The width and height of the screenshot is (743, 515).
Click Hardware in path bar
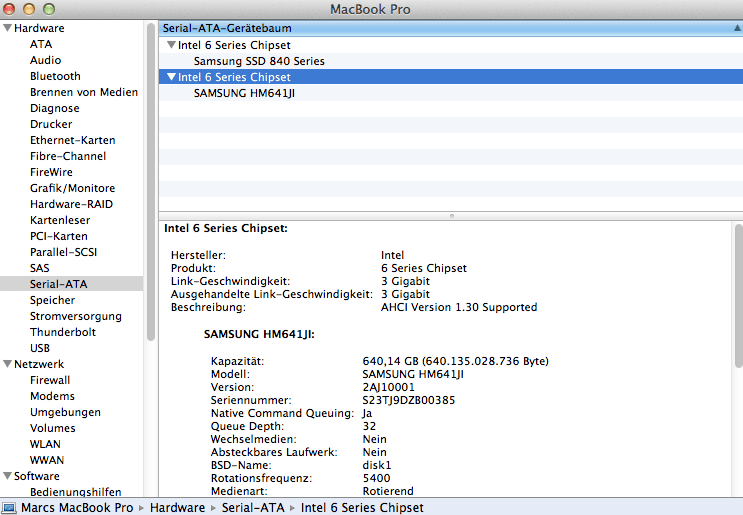point(178,508)
